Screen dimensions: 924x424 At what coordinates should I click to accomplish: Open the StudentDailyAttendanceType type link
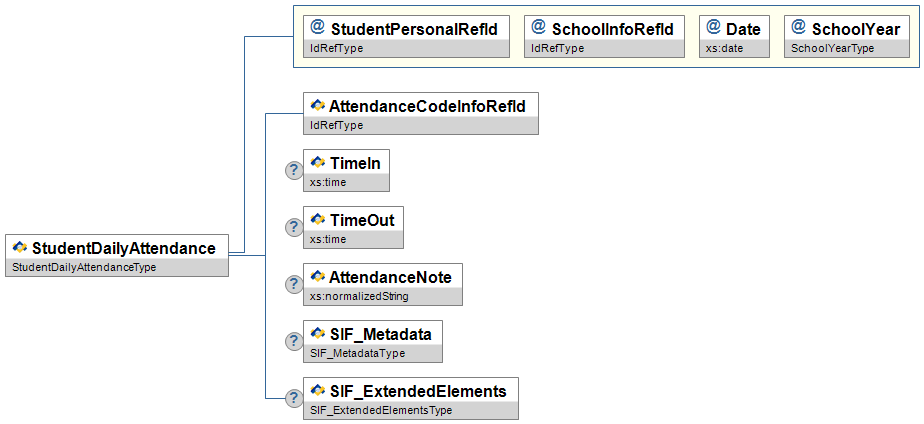tap(82, 267)
